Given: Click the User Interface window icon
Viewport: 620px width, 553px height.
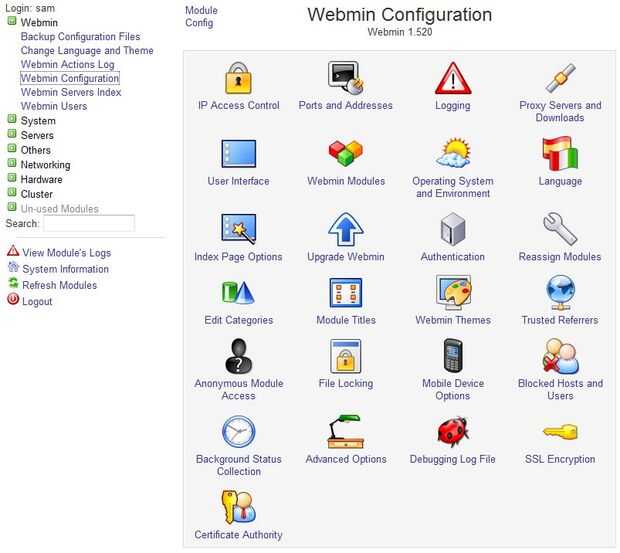Looking at the screenshot, I should [238, 153].
